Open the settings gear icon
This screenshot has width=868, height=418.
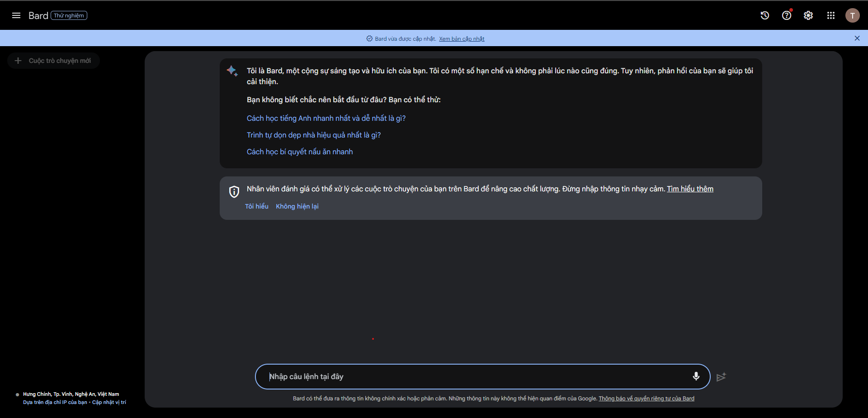click(808, 15)
